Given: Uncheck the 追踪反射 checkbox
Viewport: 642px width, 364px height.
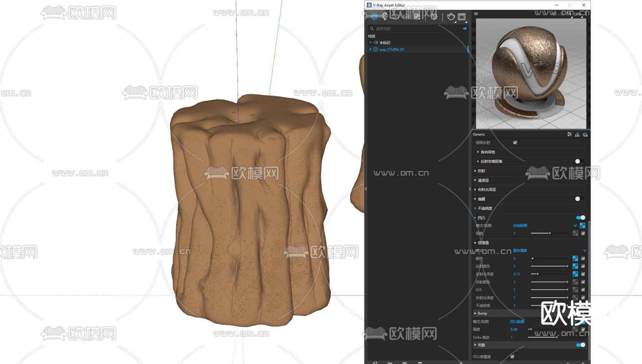Looking at the screenshot, I should pos(515,143).
